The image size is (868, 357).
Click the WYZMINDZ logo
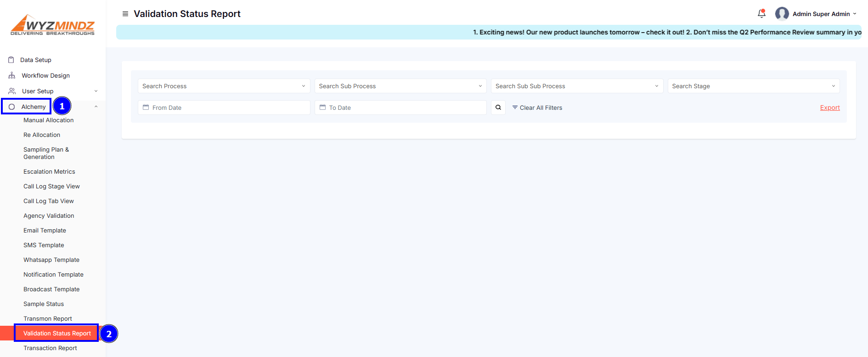coord(52,24)
